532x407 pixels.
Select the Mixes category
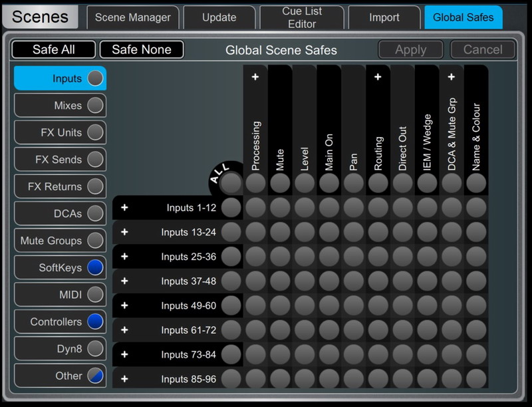click(60, 105)
